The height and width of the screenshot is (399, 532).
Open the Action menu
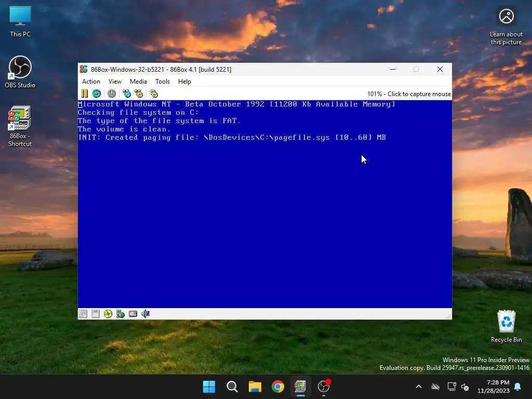[x=91, y=82]
